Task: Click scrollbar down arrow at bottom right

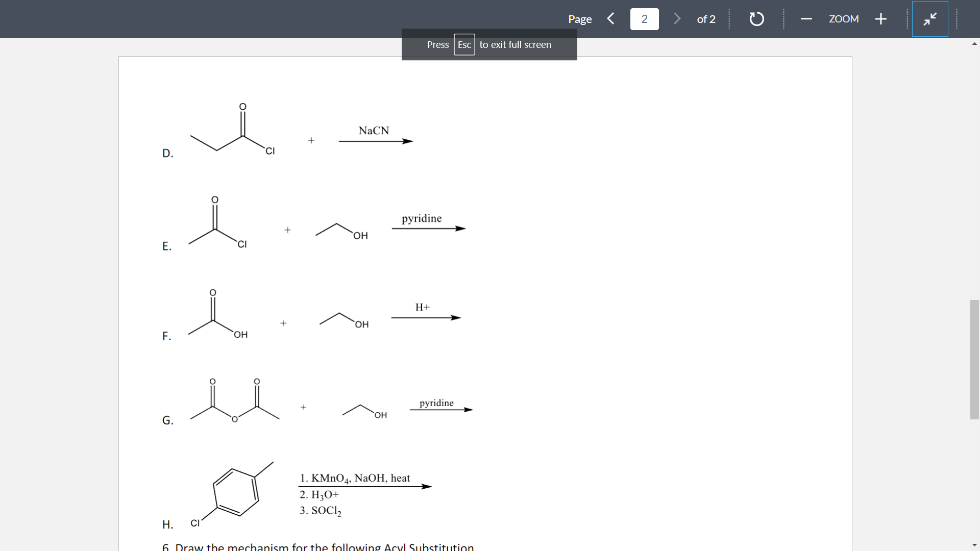Action: pos(974,545)
